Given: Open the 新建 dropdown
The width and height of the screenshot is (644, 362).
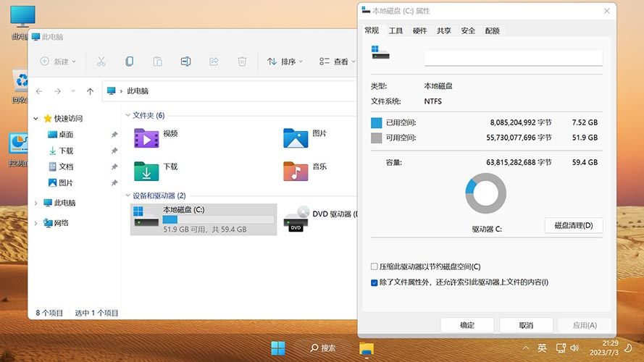Looking at the screenshot, I should 58,62.
